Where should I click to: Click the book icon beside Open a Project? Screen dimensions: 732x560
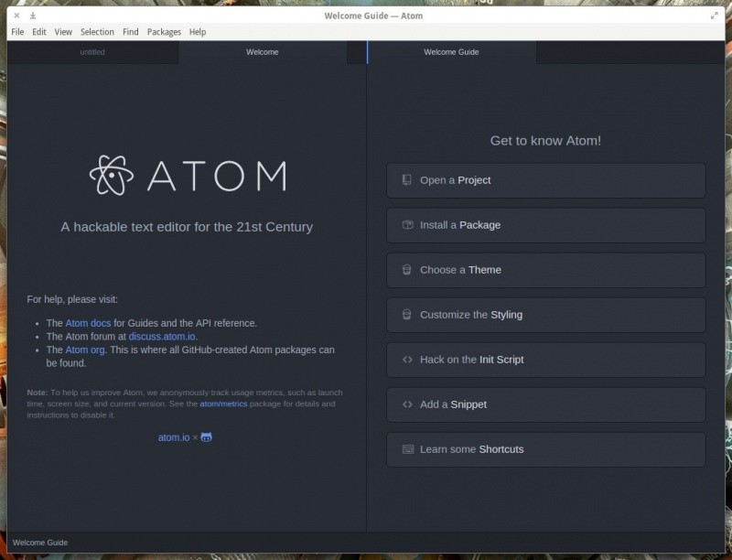pyautogui.click(x=406, y=179)
